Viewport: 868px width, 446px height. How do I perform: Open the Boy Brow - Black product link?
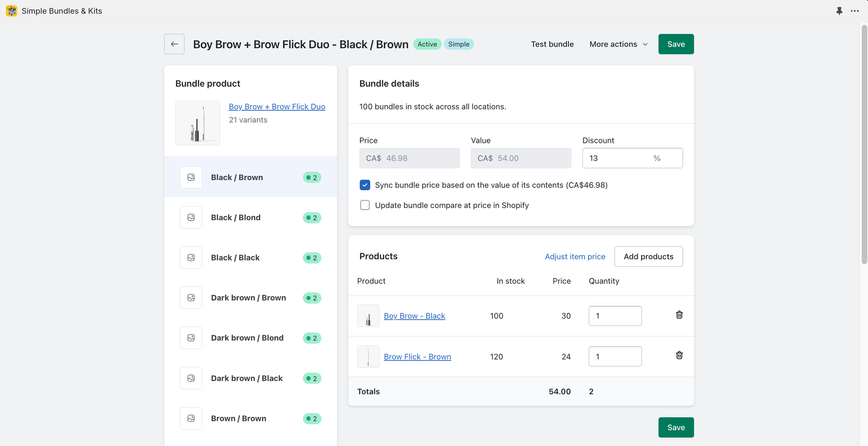pos(414,316)
